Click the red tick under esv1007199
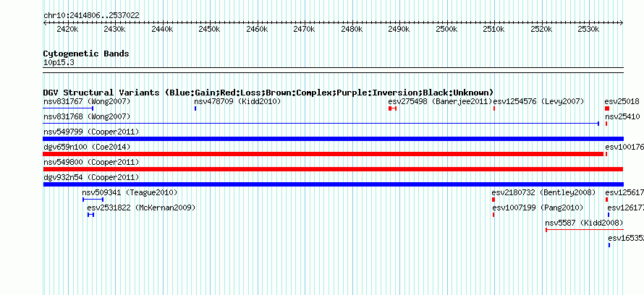This screenshot has width=644, height=295. 493,215
